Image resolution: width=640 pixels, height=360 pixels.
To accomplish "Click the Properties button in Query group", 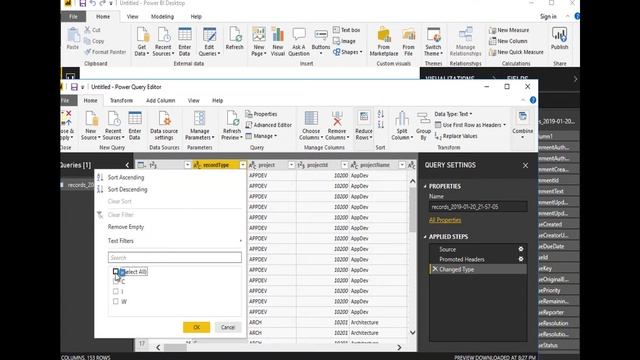I will tap(262, 114).
